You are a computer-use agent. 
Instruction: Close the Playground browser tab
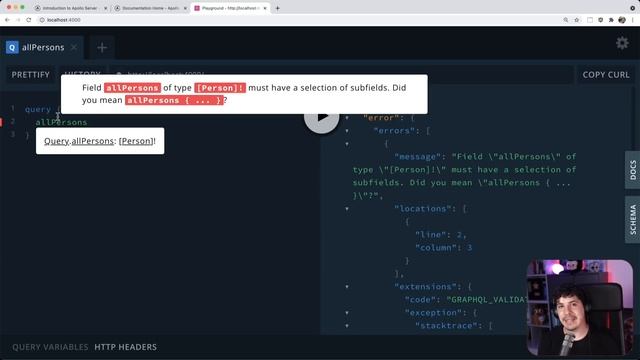(x=265, y=8)
